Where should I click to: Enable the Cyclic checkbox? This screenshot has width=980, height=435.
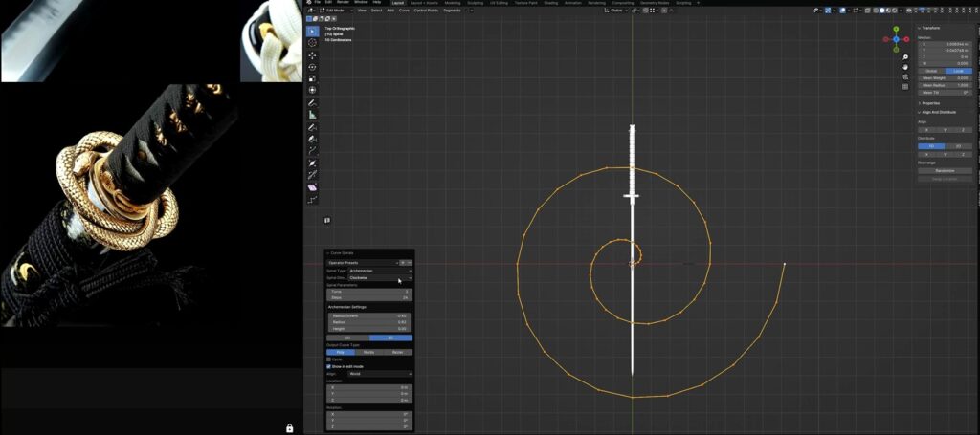point(329,359)
